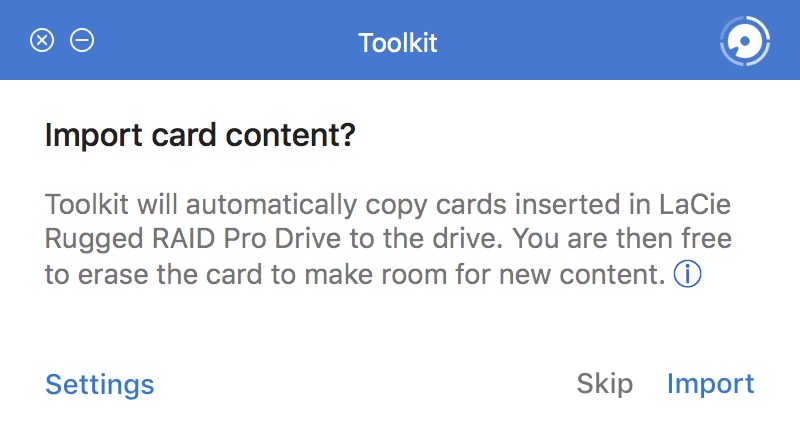Click the word "Import" in the heading

pos(84,136)
